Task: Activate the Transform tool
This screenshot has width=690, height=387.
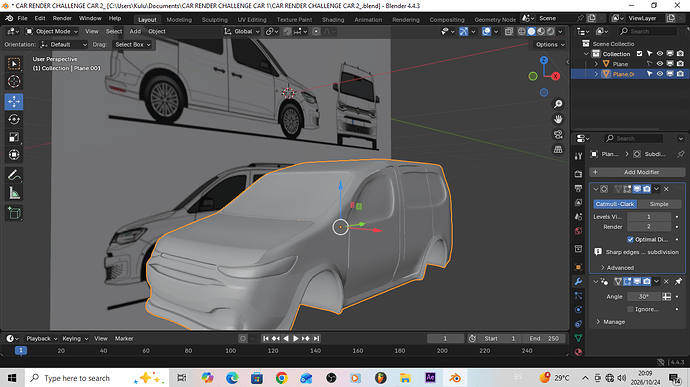Action: pos(14,155)
